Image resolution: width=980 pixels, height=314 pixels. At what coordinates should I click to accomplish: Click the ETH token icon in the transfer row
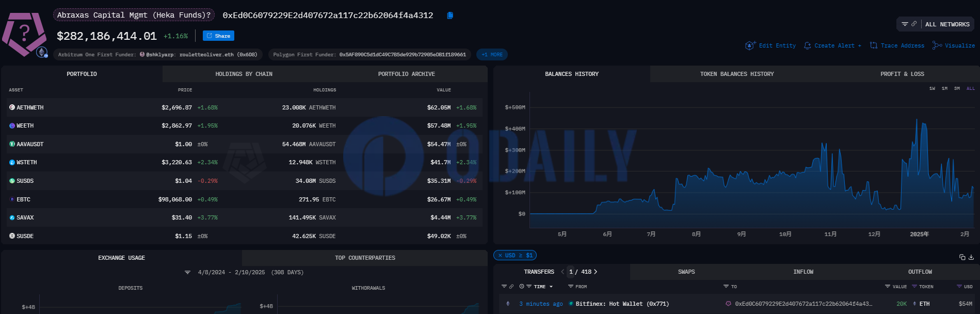pyautogui.click(x=914, y=304)
